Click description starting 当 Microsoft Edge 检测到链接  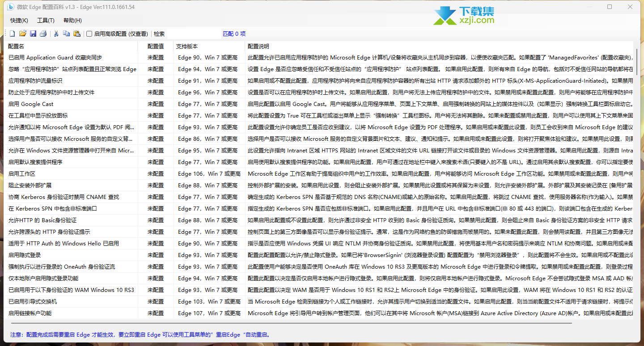tap(440, 301)
